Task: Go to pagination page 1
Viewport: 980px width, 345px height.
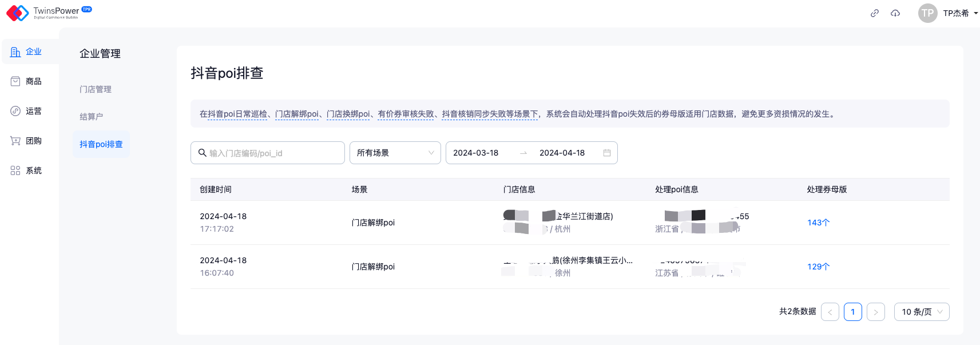Action: click(x=852, y=312)
